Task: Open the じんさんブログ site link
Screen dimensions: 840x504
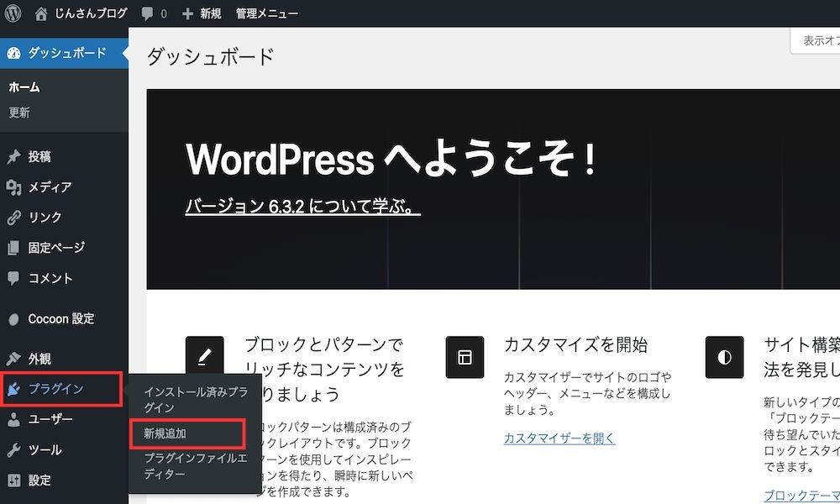Action: tap(91, 13)
